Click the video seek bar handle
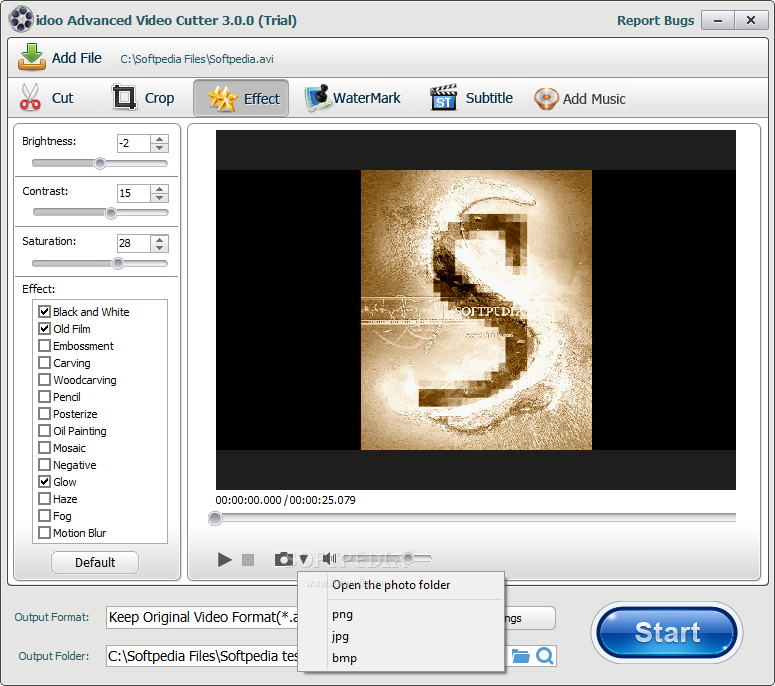Screen dimensions: 775x686 point(215,518)
